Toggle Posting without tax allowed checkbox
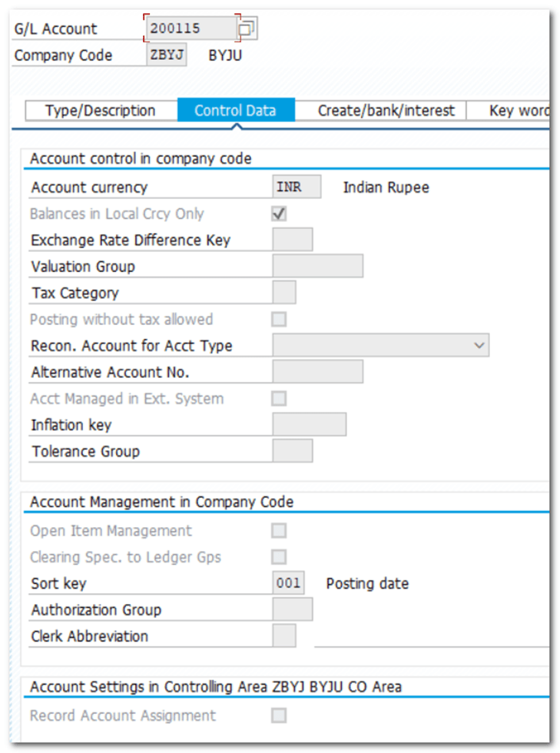 (x=279, y=319)
